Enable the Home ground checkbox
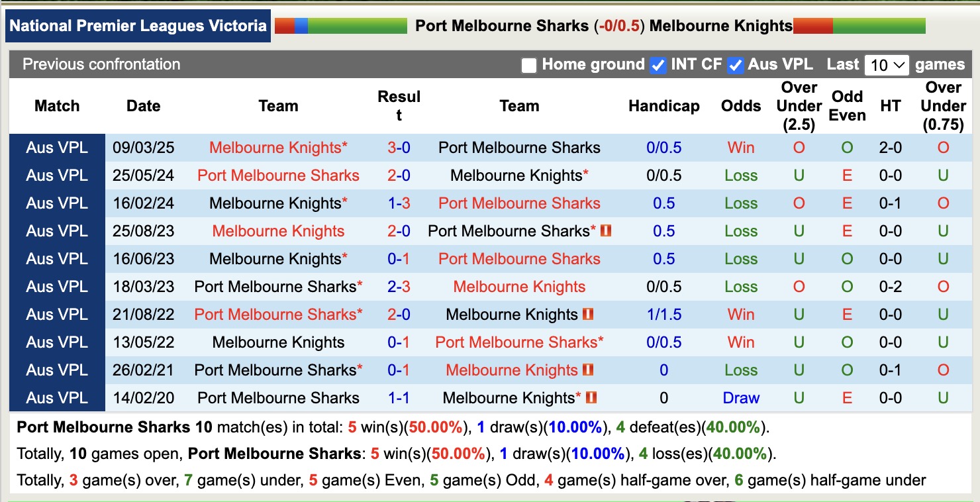The height and width of the screenshot is (502, 980). (530, 64)
